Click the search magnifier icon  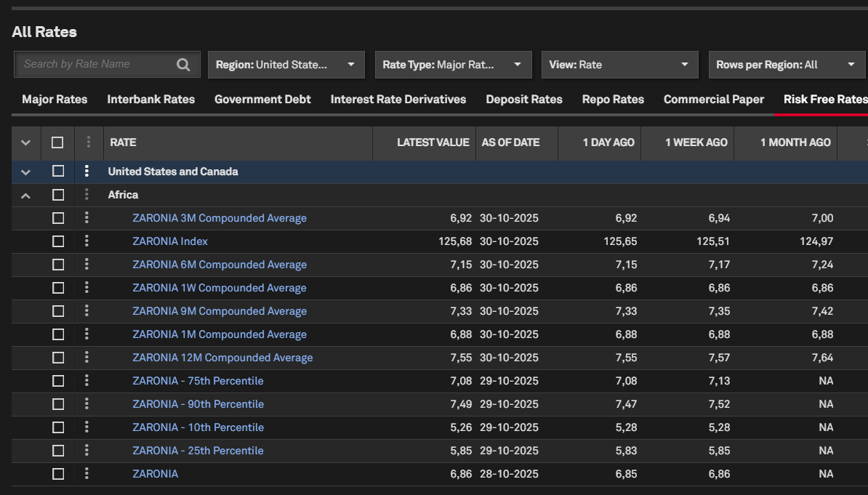[183, 65]
